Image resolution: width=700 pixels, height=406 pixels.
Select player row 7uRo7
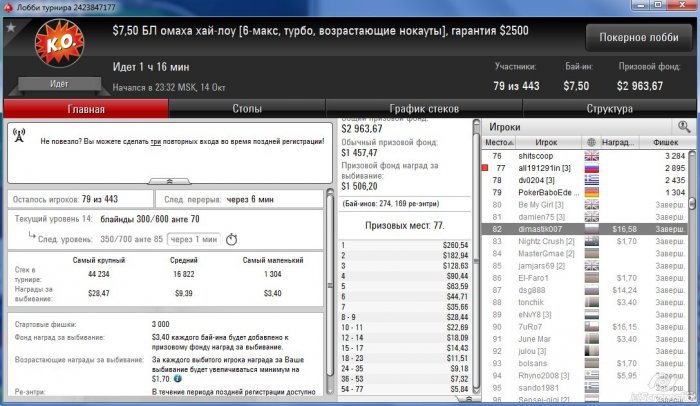point(585,326)
